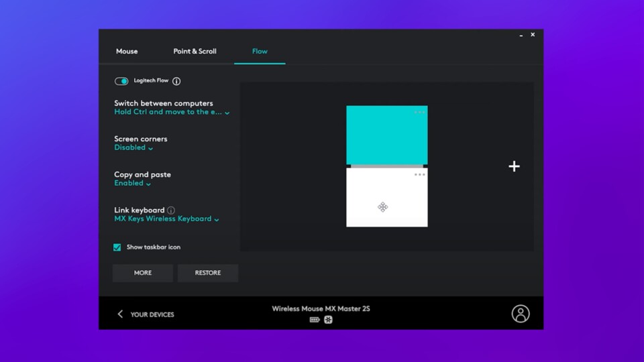Open the Copy and paste Enabled dropdown
Screen dimensions: 644x362
point(132,183)
